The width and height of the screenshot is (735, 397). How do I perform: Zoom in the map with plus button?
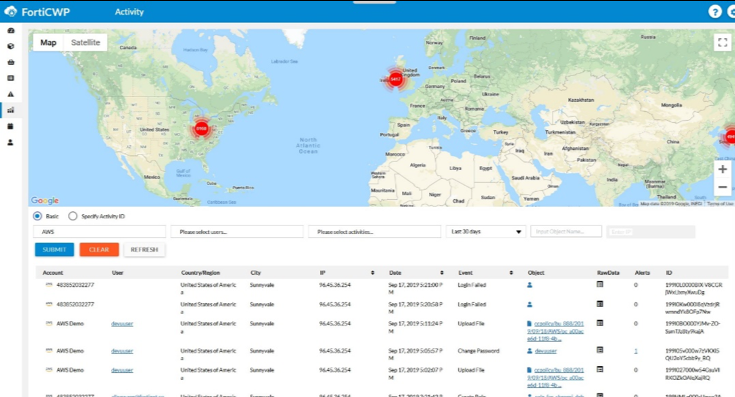click(722, 169)
